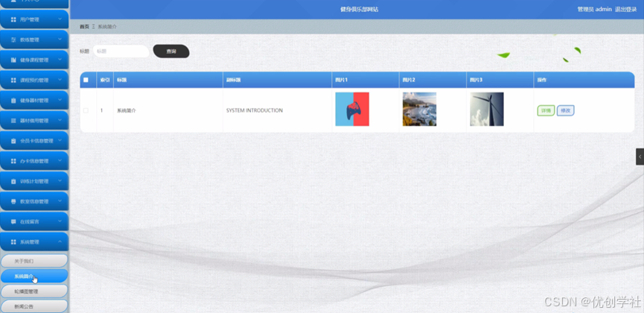The height and width of the screenshot is (313, 644).
Task: Open the wind turbine thumbnail under 图片3
Action: pos(487,109)
